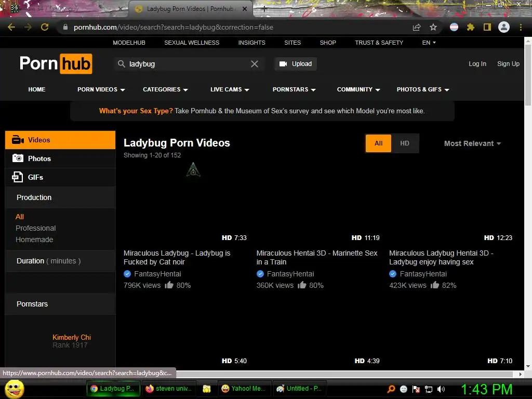532x399 pixels.
Task: Expand the Duration (minutes) filter section
Action: point(60,261)
